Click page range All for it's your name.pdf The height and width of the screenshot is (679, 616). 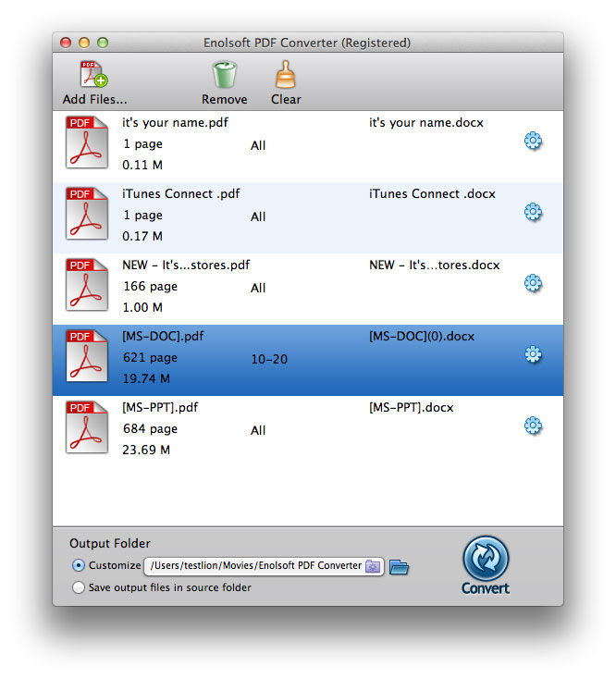point(258,145)
